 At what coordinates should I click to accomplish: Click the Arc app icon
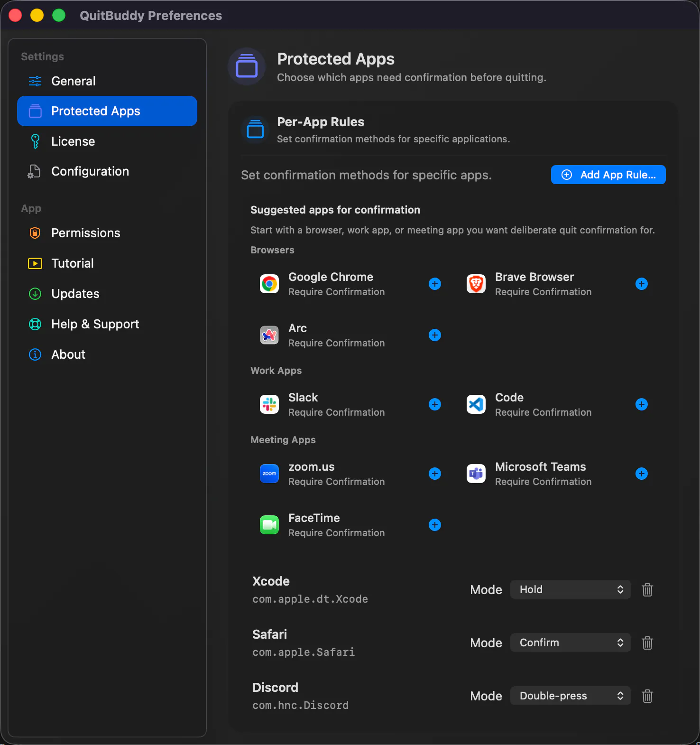coord(269,335)
